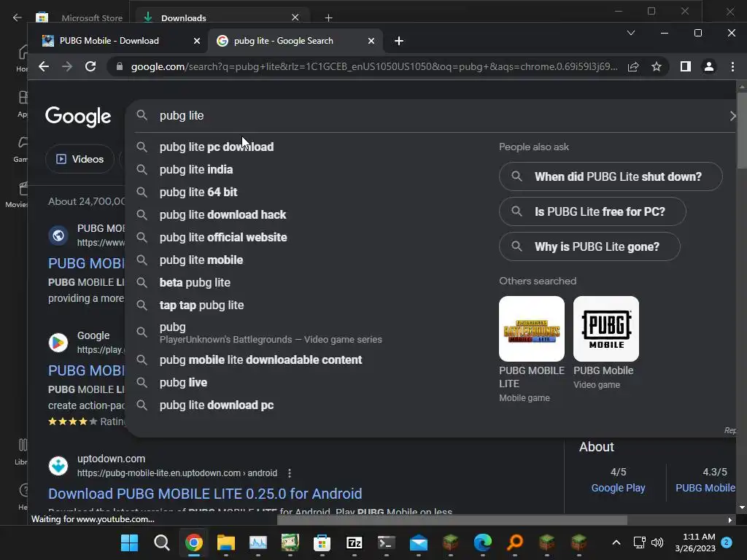The image size is (747, 560).
Task: Click 'When did PUBG Lite shut down?'
Action: 611,176
